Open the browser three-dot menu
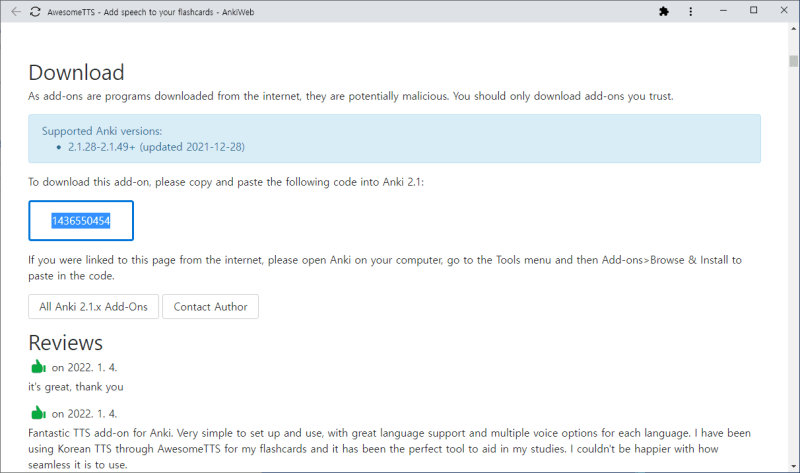Viewport: 800px width, 473px height. pos(689,11)
